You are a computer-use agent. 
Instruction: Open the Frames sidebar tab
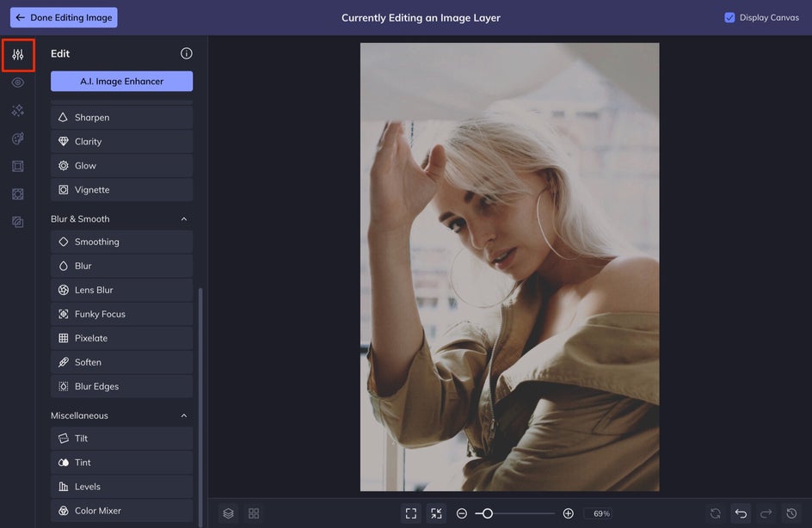[x=17, y=166]
